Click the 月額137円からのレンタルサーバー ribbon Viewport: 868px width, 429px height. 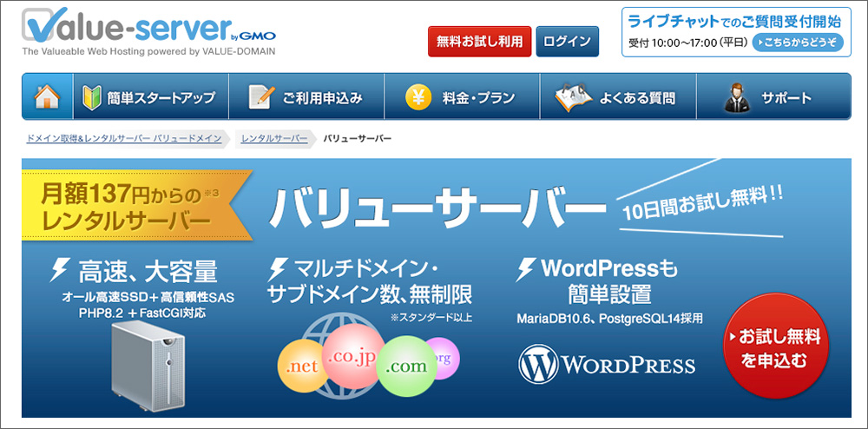[137, 205]
